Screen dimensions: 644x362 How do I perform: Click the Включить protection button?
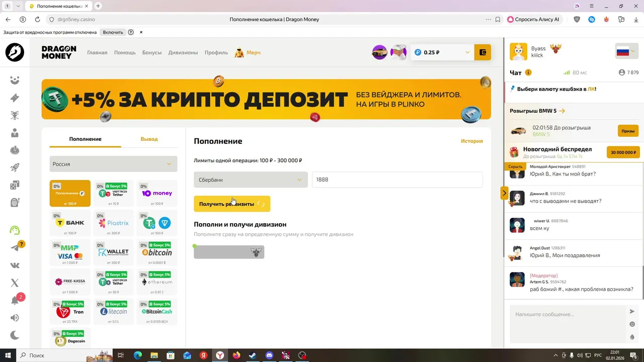[x=113, y=32]
